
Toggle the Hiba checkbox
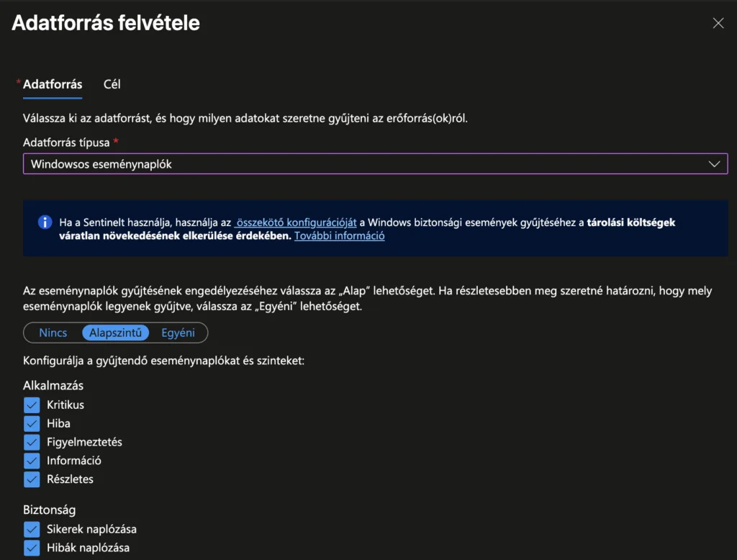32,423
